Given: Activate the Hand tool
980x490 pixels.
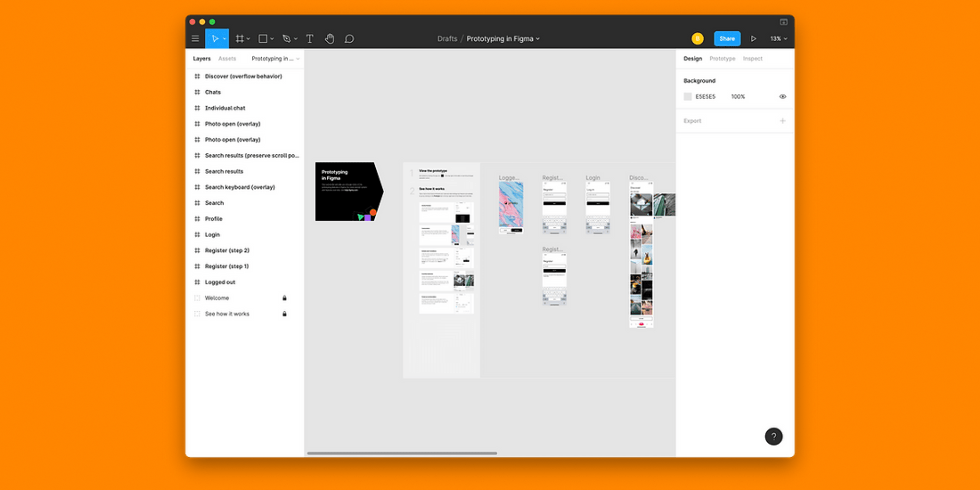Looking at the screenshot, I should click(329, 38).
